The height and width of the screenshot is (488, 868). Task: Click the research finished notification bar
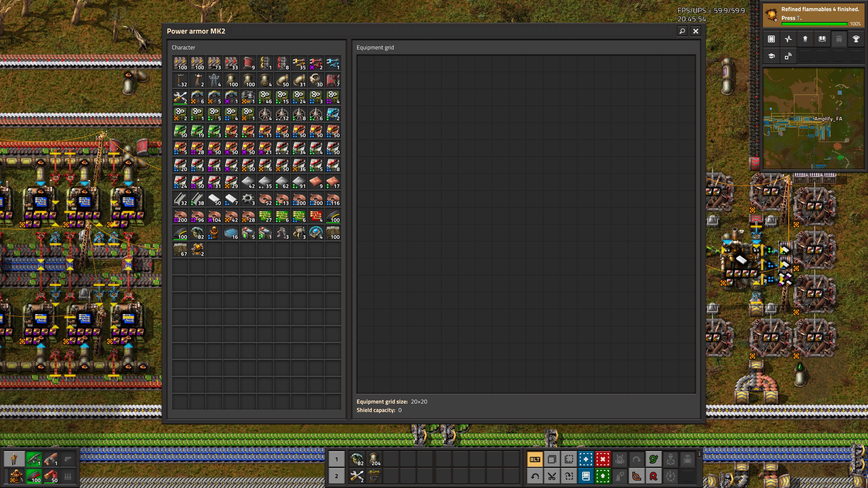click(x=814, y=15)
